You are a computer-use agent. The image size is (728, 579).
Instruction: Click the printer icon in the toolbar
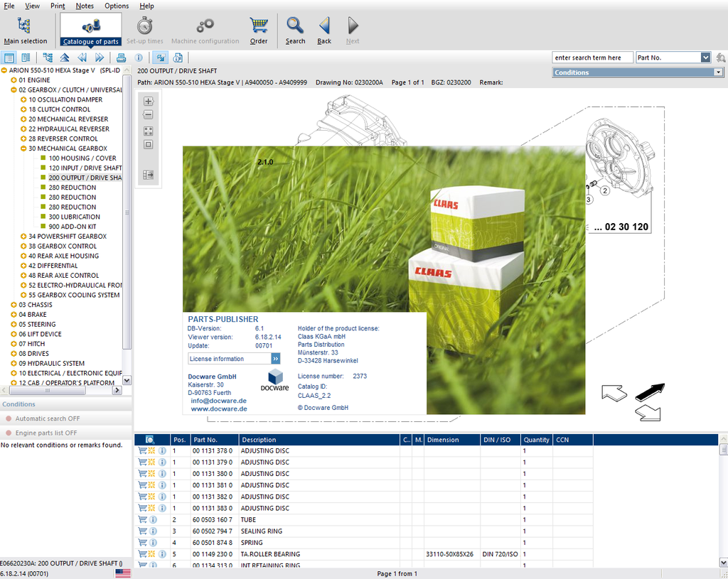[121, 58]
